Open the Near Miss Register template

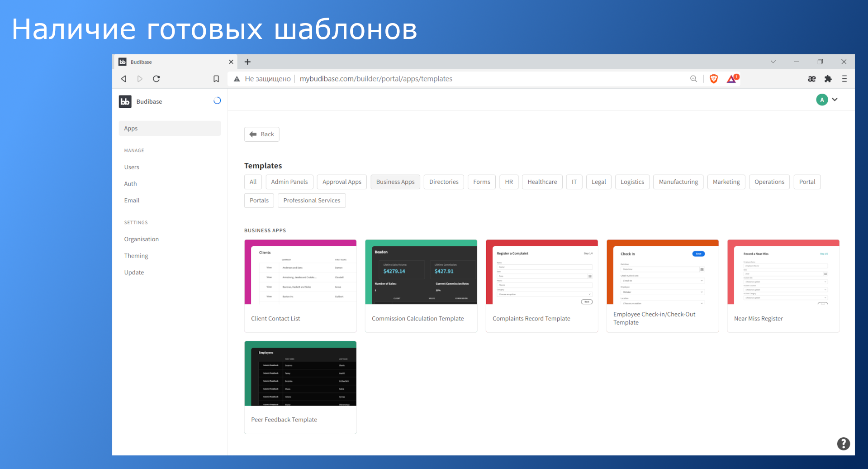[783, 286]
